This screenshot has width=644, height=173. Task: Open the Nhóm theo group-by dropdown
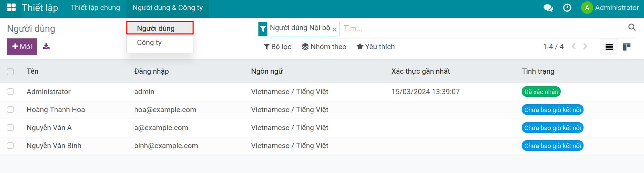324,47
